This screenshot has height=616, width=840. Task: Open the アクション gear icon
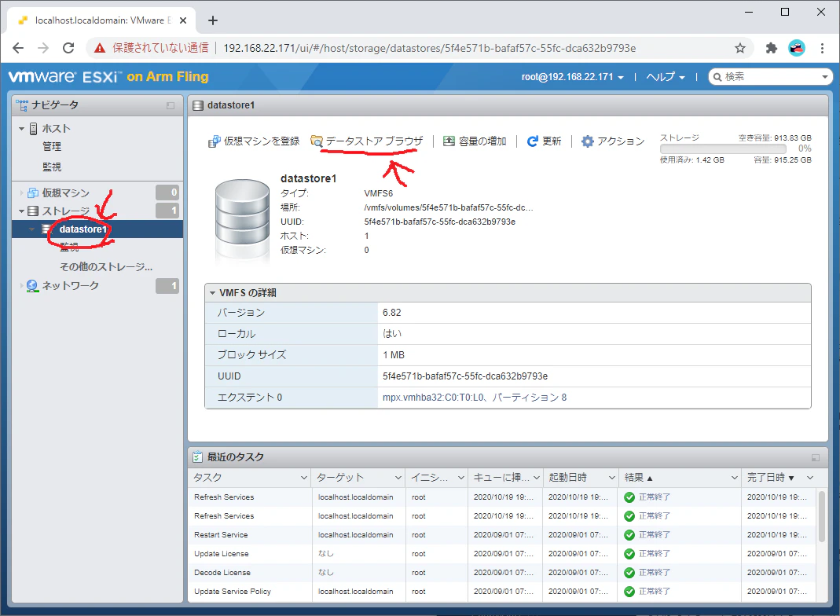[588, 141]
